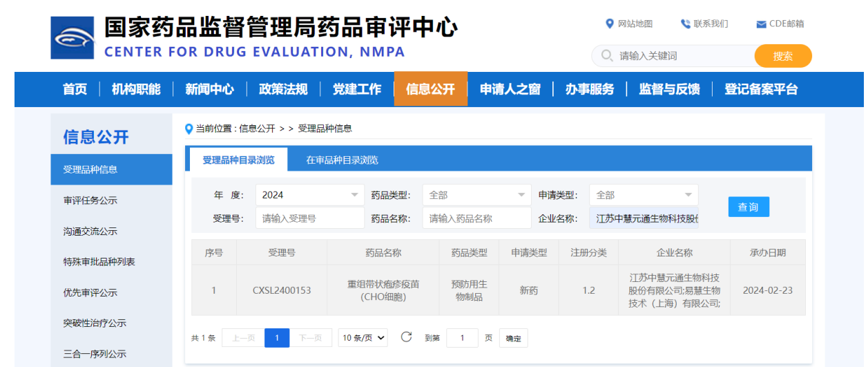This screenshot has width=868, height=367.
Task: Click the refresh icon in pagination bar
Action: pyautogui.click(x=406, y=337)
